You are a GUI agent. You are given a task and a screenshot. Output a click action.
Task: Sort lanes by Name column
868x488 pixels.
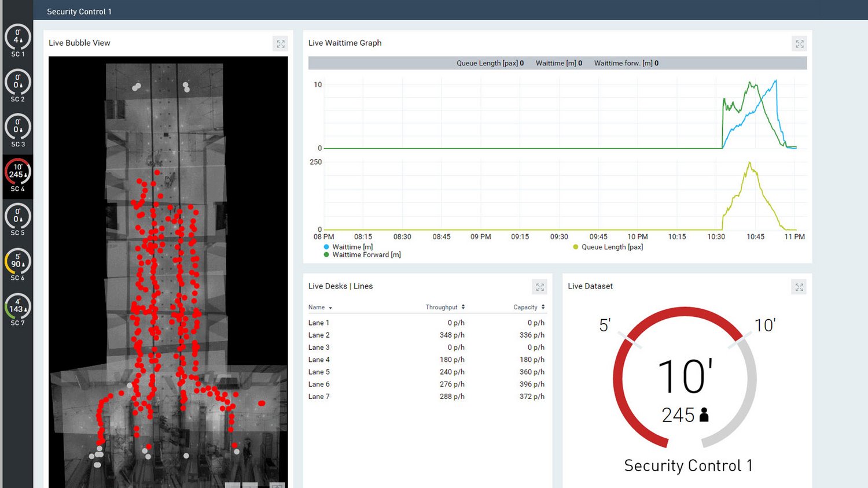[320, 307]
